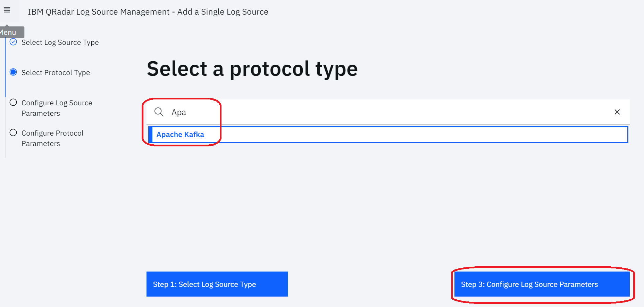Open the hamburger navigation menu
Viewport: 644px width, 307px height.
point(7,10)
